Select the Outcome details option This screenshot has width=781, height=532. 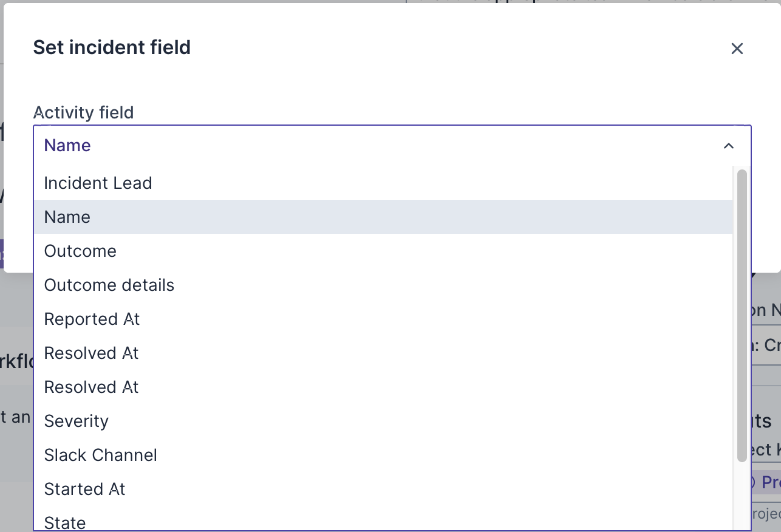(x=109, y=285)
